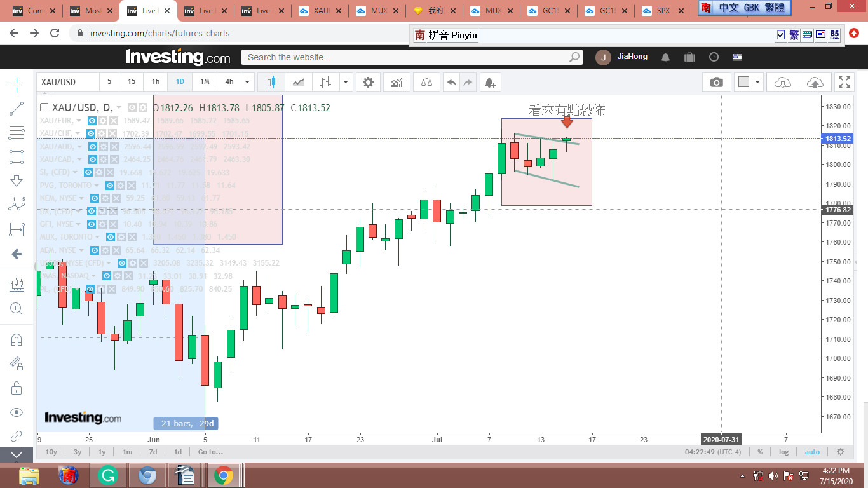Hide the XAU/EUR series with its eye icon
The height and width of the screenshot is (488, 868).
[92, 121]
